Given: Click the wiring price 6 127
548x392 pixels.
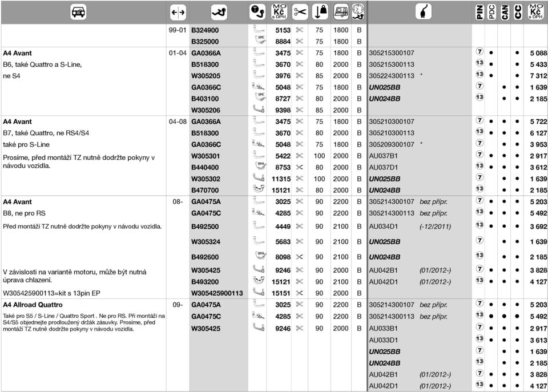Looking at the screenshot, I should (538, 133).
